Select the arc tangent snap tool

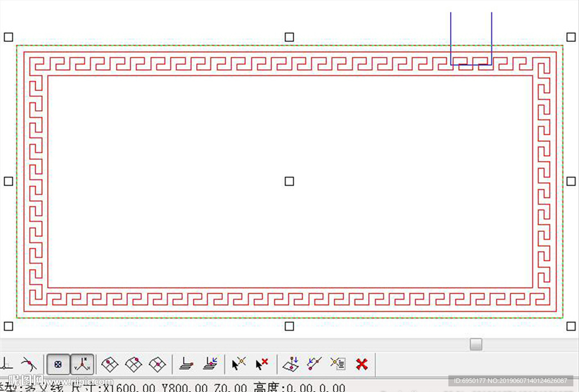point(29,364)
